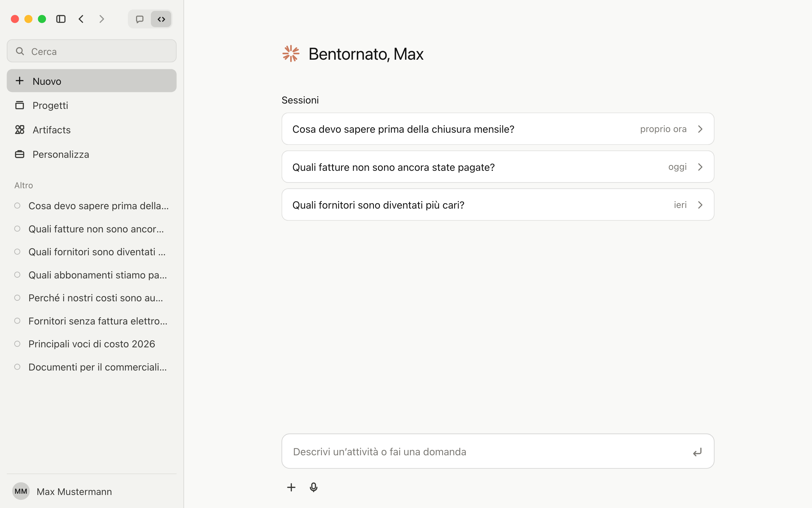Start a new session with Nuovo
Image resolution: width=812 pixels, height=508 pixels.
point(92,81)
